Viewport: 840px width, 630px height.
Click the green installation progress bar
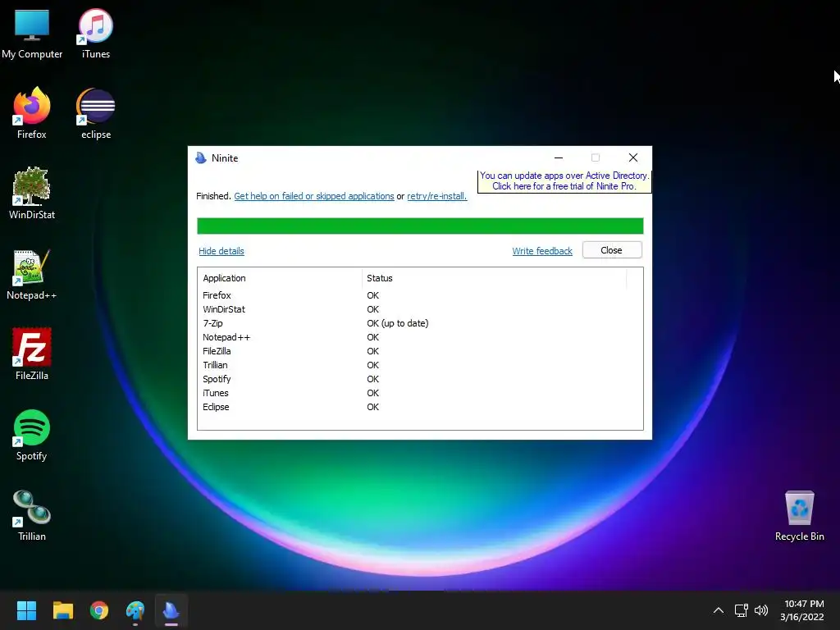(420, 226)
